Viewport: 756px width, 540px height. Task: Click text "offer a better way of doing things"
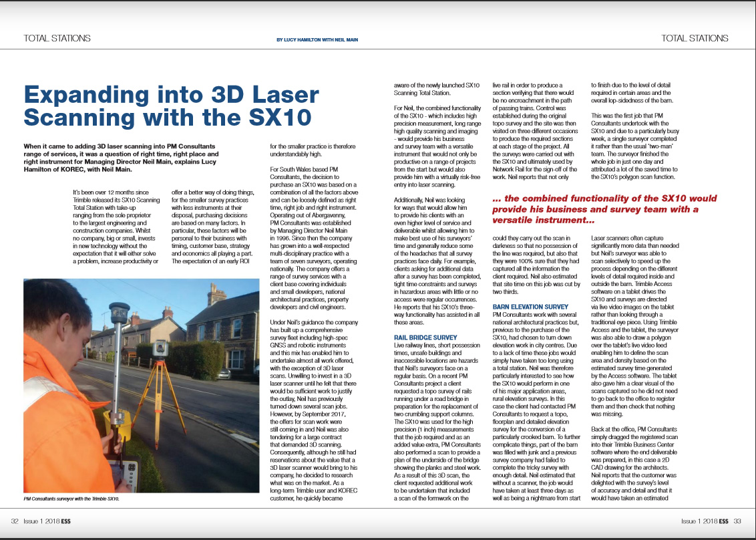point(212,192)
